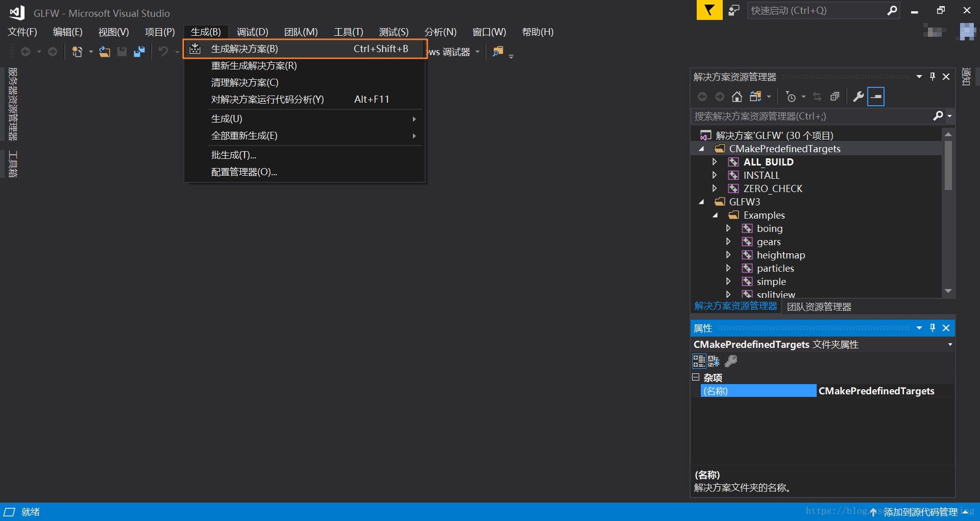Screen dimensions: 980x521
Task: Click the property pages wrench icon
Action: pos(731,361)
